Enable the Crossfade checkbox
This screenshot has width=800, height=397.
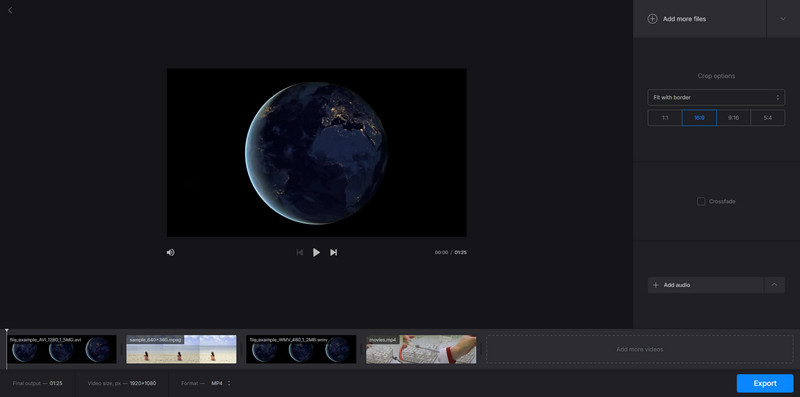tap(701, 202)
